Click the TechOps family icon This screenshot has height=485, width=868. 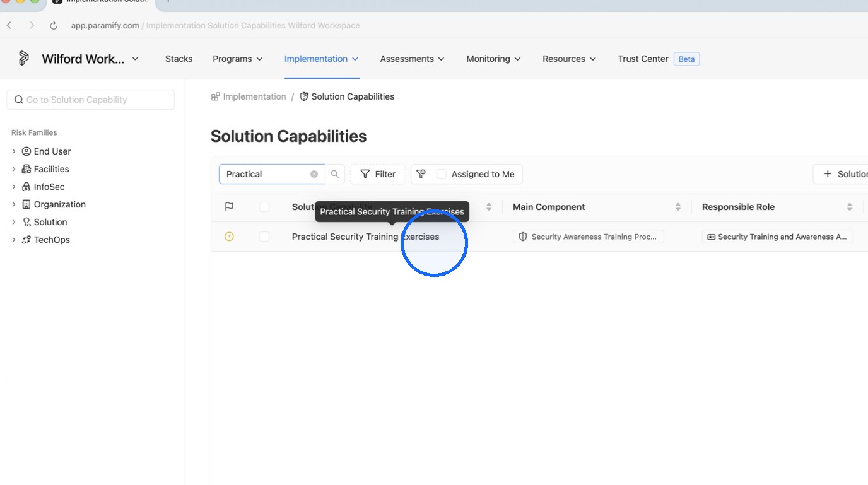[x=26, y=240]
